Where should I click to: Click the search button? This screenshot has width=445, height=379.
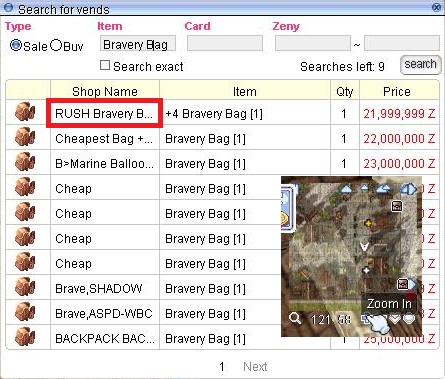pos(420,65)
